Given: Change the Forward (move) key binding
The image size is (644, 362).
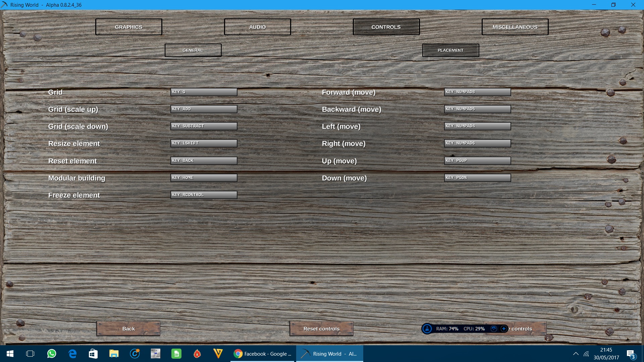Looking at the screenshot, I should point(478,92).
